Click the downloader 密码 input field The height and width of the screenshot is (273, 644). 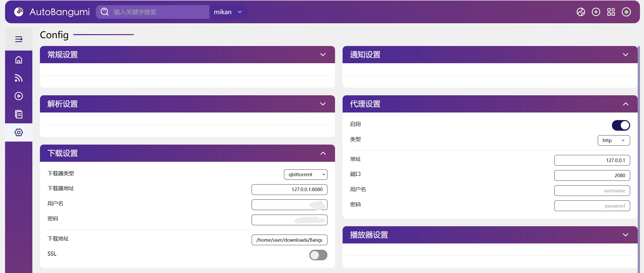[x=289, y=220]
